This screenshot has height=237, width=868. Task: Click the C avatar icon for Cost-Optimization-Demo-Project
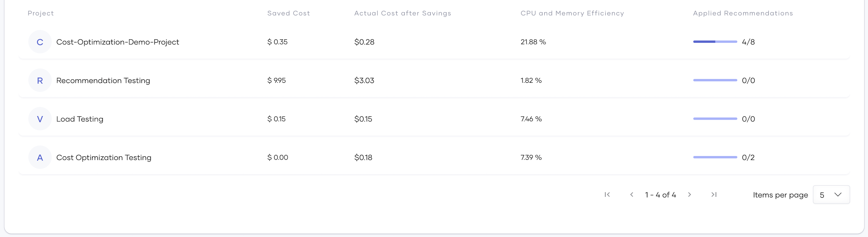pos(40,42)
